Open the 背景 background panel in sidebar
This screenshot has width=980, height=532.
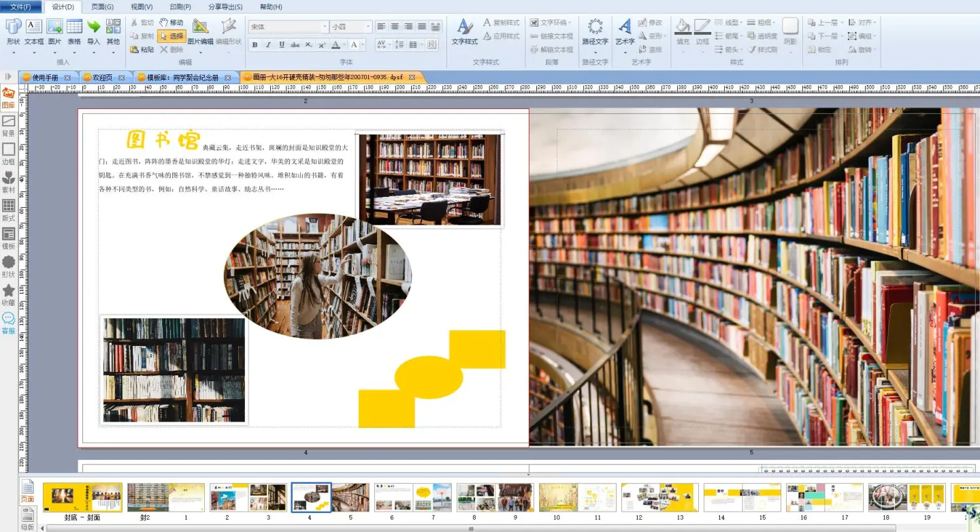coord(8,125)
